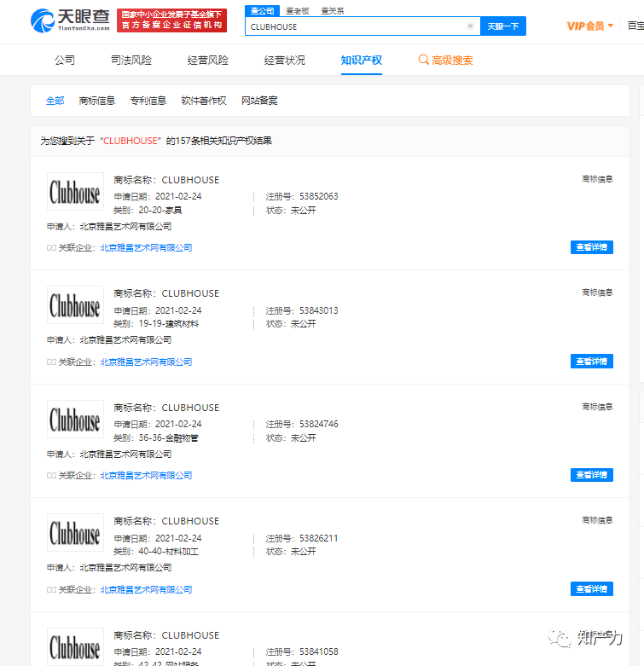Open Clubhouse trademark image for 53824746
644x666 pixels.
pyautogui.click(x=75, y=420)
